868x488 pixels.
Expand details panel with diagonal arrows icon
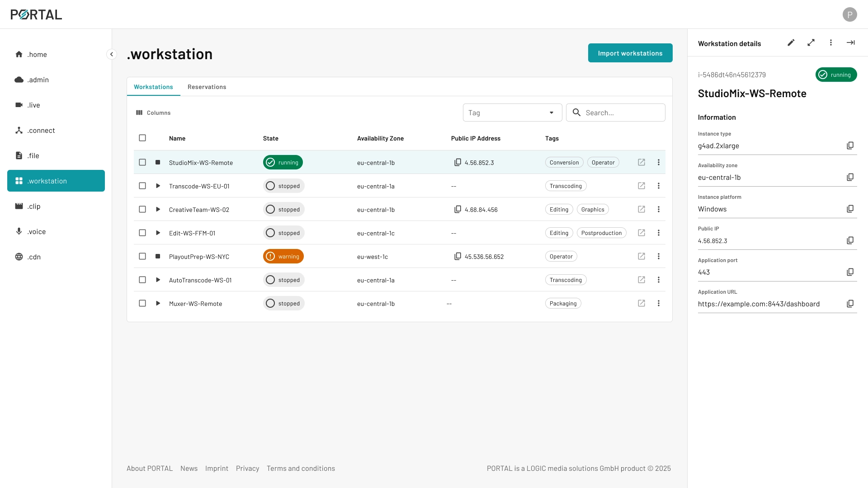click(811, 43)
